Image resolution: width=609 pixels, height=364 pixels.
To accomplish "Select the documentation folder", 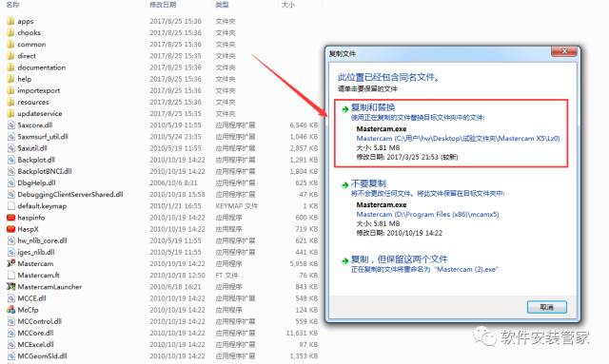I will click(36, 67).
